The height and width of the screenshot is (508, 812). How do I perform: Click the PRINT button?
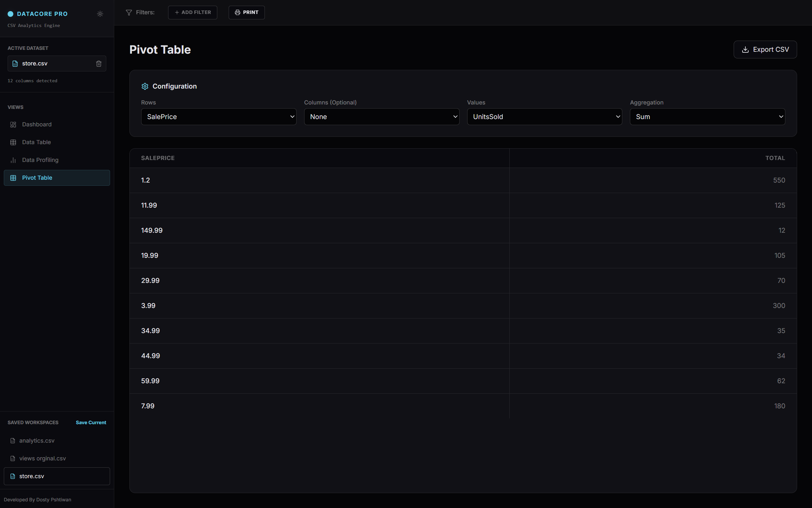pos(247,12)
